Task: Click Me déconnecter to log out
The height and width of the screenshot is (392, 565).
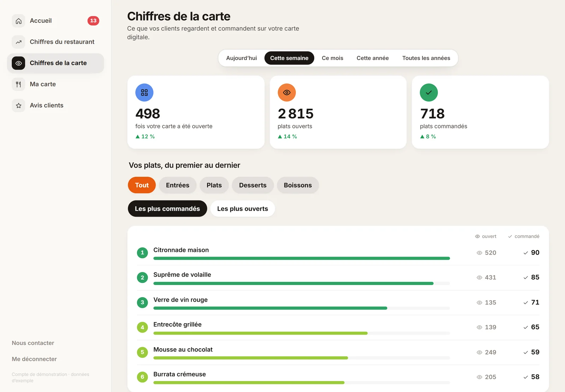Action: [x=34, y=359]
